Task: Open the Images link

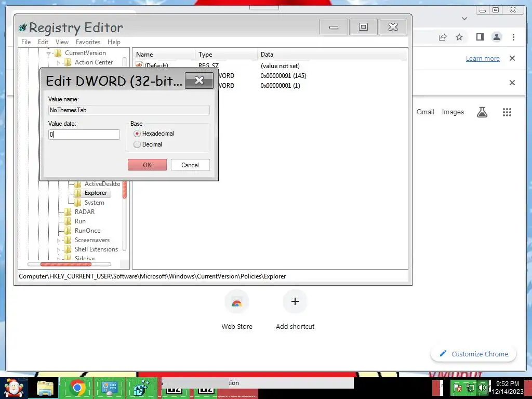Action: pos(453,112)
